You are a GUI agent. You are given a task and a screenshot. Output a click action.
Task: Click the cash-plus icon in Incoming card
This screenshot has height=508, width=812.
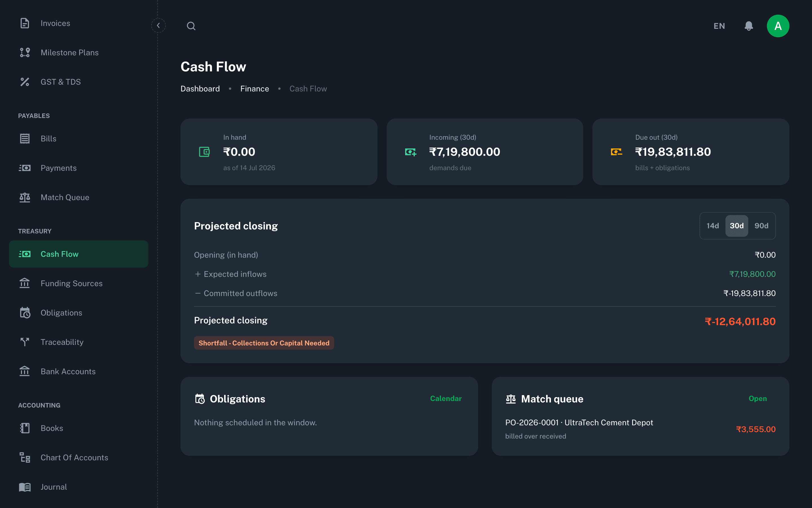coord(410,152)
